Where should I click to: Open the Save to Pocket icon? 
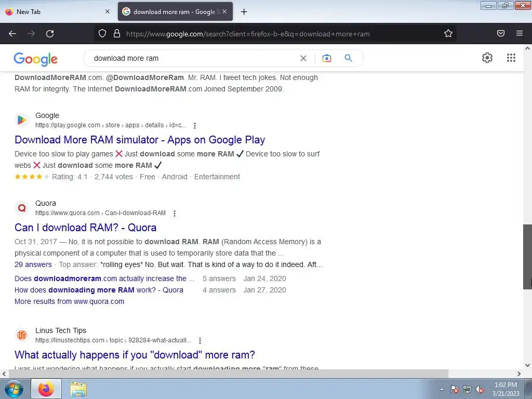(x=501, y=33)
